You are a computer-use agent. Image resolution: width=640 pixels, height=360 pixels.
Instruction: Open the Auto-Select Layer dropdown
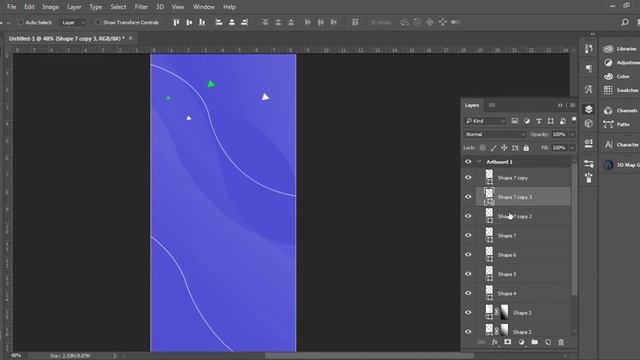[x=73, y=22]
